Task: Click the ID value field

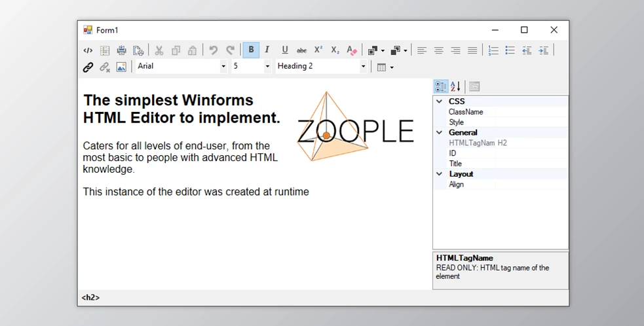Action: pyautogui.click(x=532, y=153)
